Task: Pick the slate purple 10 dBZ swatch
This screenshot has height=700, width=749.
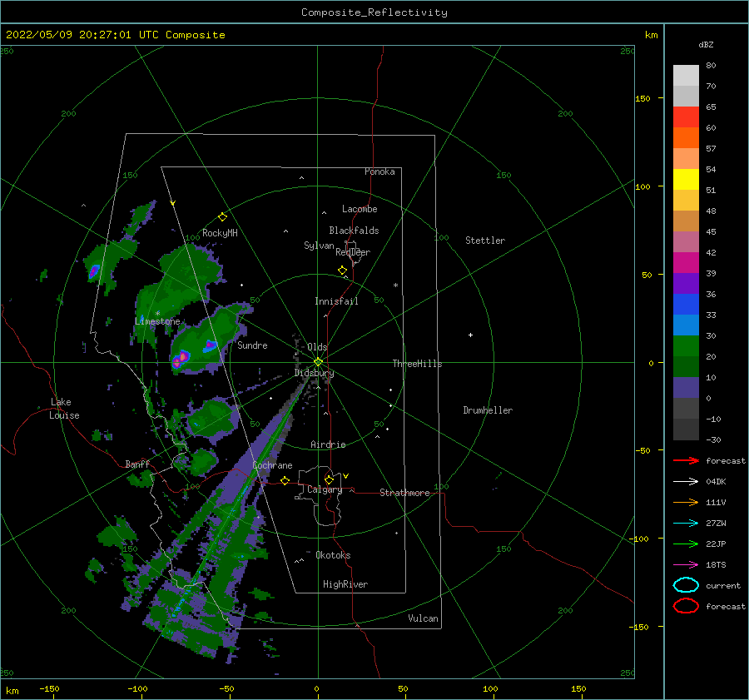Action: click(x=686, y=387)
